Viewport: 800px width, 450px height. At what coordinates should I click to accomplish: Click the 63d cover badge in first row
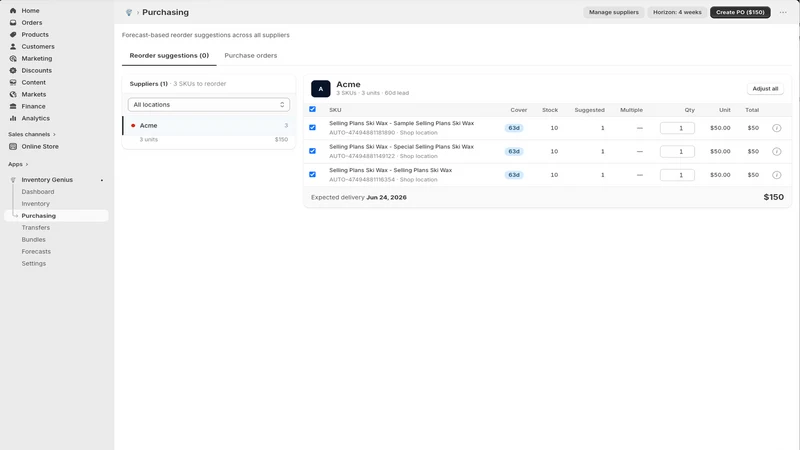(514, 128)
